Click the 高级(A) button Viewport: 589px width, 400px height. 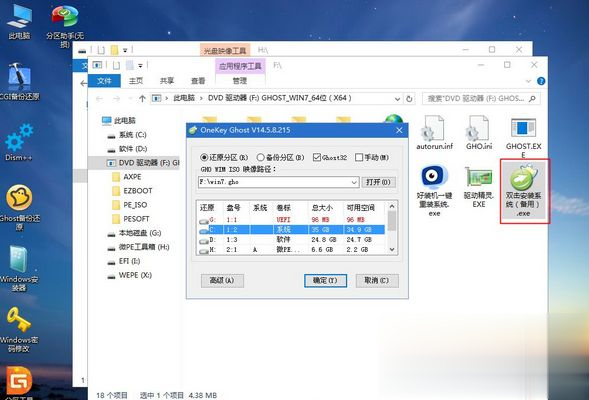222,281
